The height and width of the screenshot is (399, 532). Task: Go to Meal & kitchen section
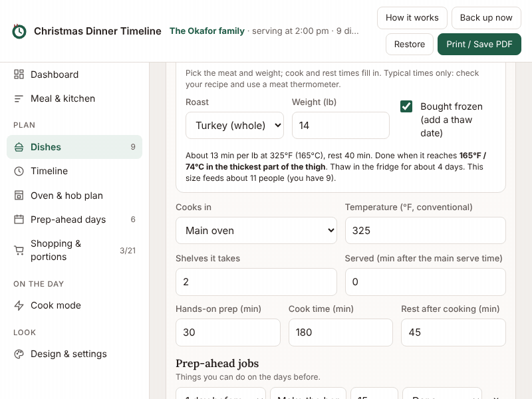(74, 98)
